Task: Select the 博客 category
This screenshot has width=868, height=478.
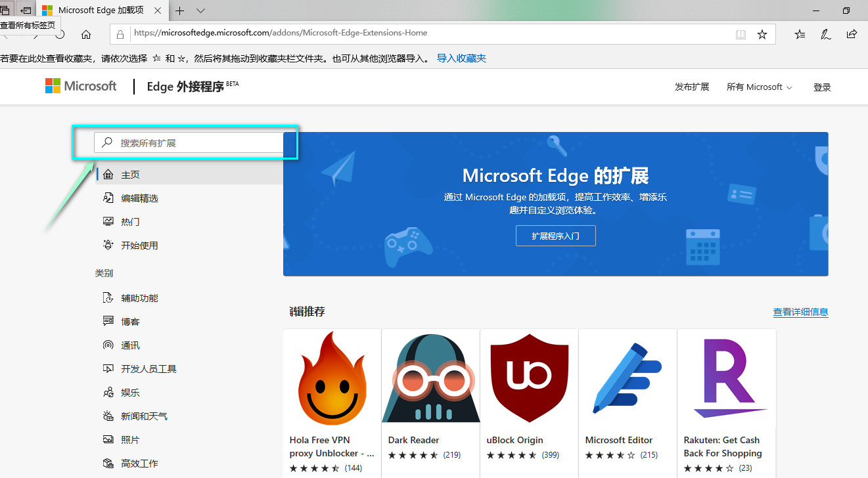Action: [x=130, y=322]
